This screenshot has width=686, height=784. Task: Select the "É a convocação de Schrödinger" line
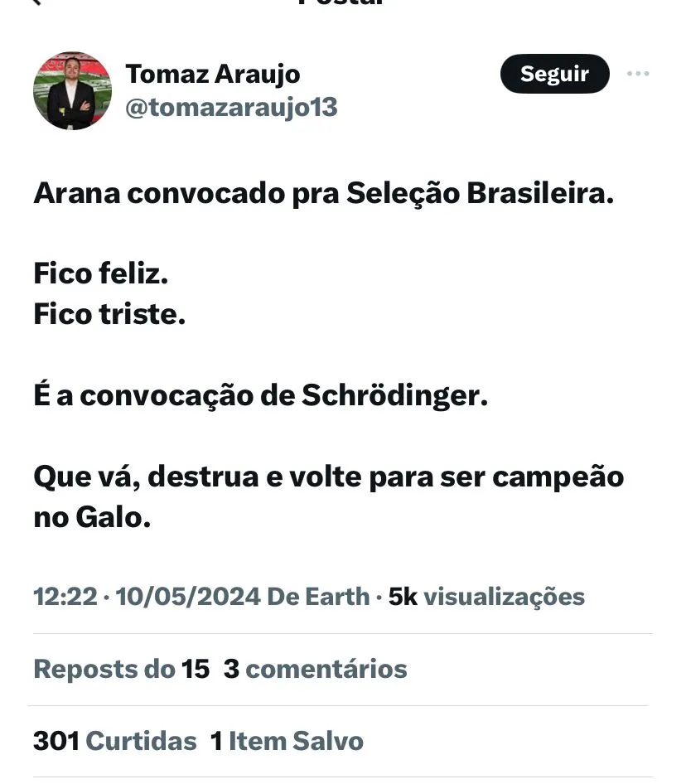(x=261, y=395)
